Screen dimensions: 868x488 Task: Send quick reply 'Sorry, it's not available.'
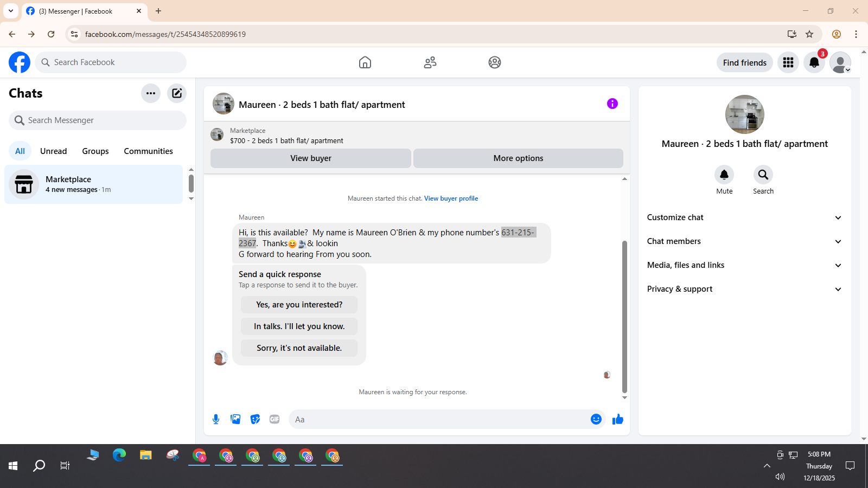click(299, 348)
